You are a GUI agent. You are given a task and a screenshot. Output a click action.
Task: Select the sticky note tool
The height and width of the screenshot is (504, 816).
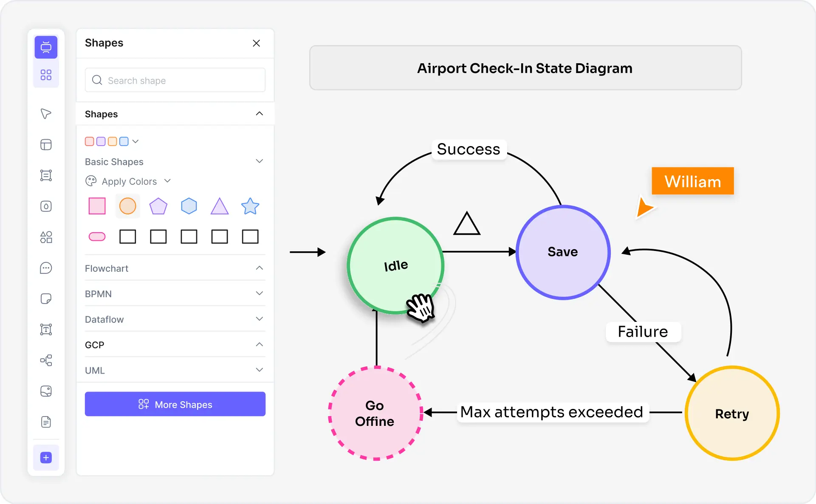click(46, 298)
